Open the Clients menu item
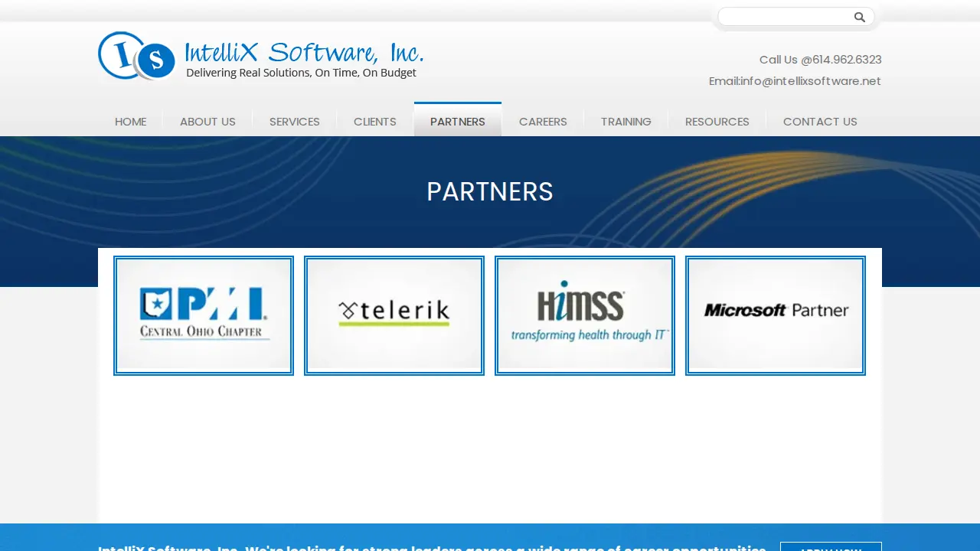The image size is (980, 551). pos(375,122)
